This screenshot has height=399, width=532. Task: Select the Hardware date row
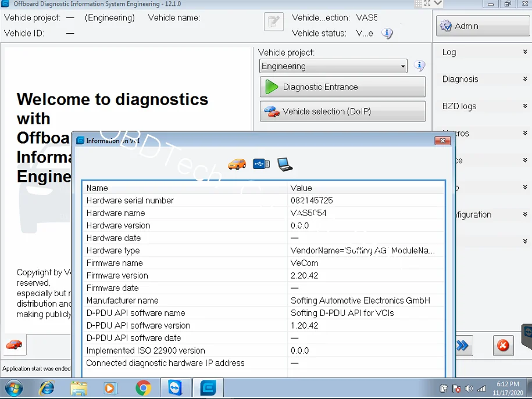(263, 238)
